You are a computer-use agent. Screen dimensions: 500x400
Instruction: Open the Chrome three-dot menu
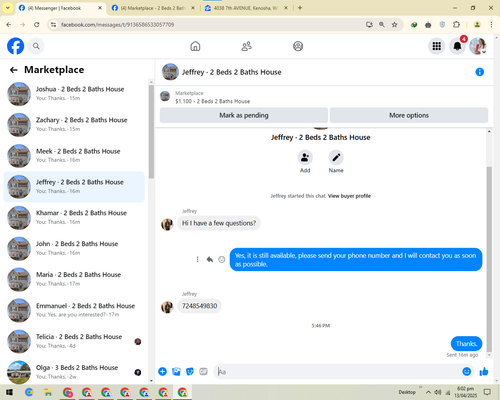coord(491,25)
